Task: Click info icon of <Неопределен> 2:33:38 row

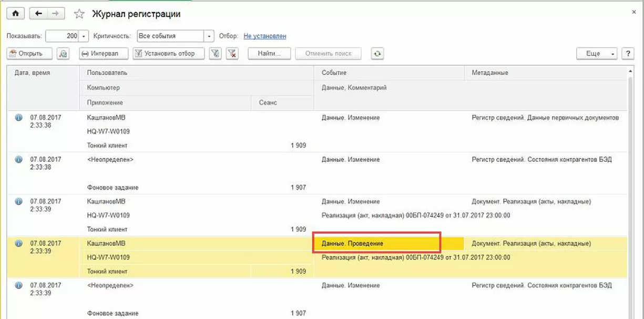Action: pos(19,159)
